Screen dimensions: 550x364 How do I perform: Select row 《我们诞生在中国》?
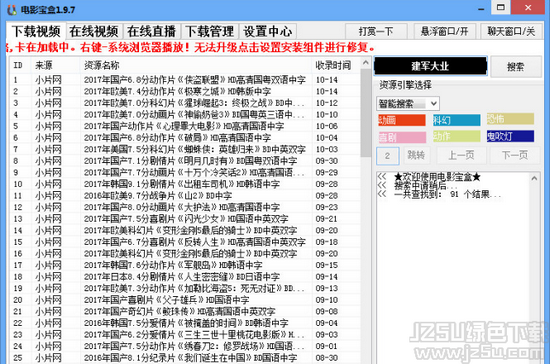point(185,358)
